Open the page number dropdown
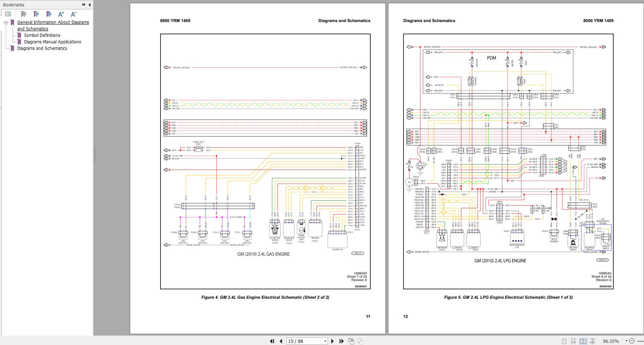The image size is (644, 345). [x=325, y=341]
